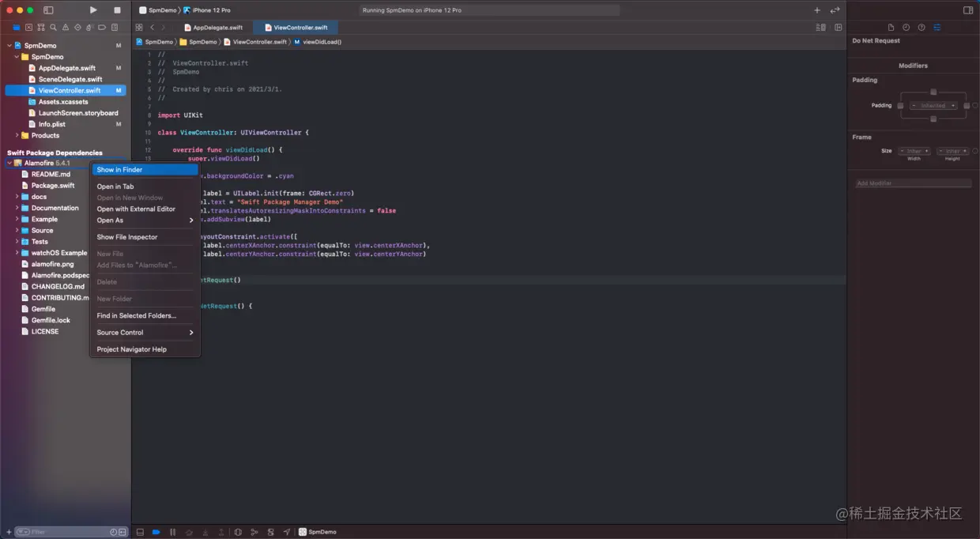Open the Issue navigator warning icon
This screenshot has height=539, width=980.
pyautogui.click(x=66, y=28)
